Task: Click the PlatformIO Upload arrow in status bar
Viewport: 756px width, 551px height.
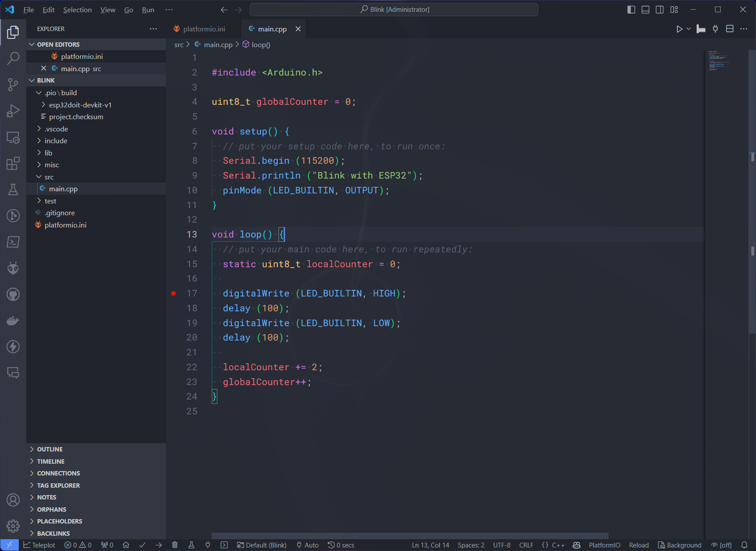Action: 158,545
